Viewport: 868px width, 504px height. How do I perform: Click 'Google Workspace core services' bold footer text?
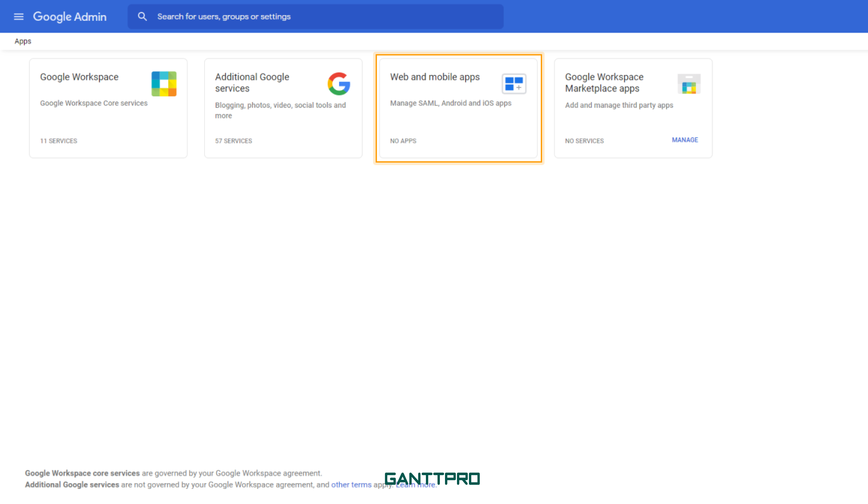(x=82, y=473)
